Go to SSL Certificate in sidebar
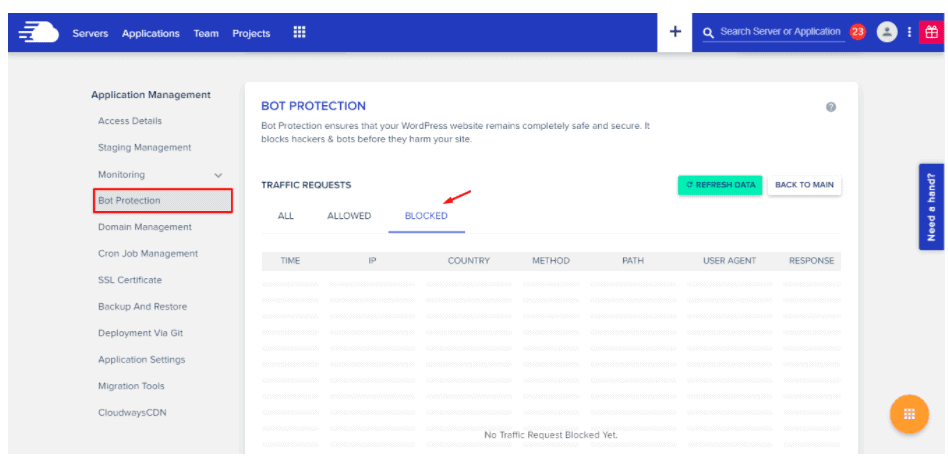Viewport: 948px width, 462px height. (130, 280)
